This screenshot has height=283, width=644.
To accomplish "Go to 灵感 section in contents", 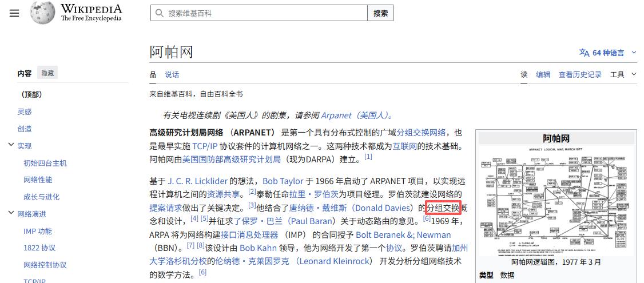I will click(25, 111).
